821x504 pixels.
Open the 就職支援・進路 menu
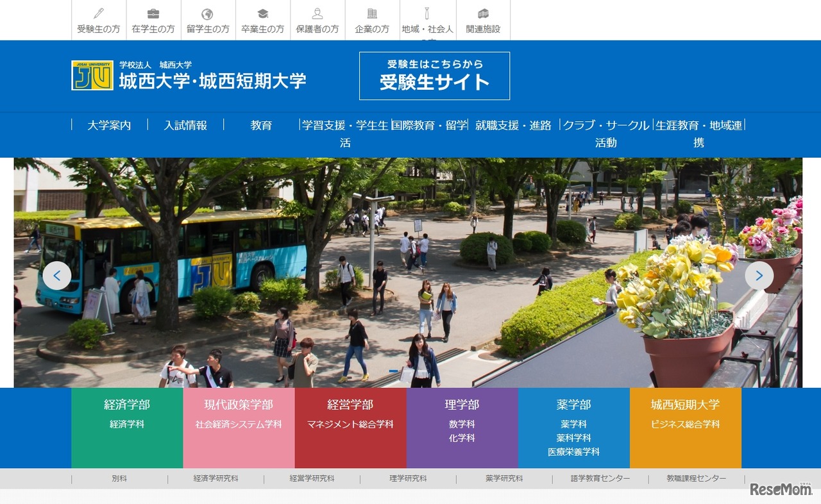point(514,126)
